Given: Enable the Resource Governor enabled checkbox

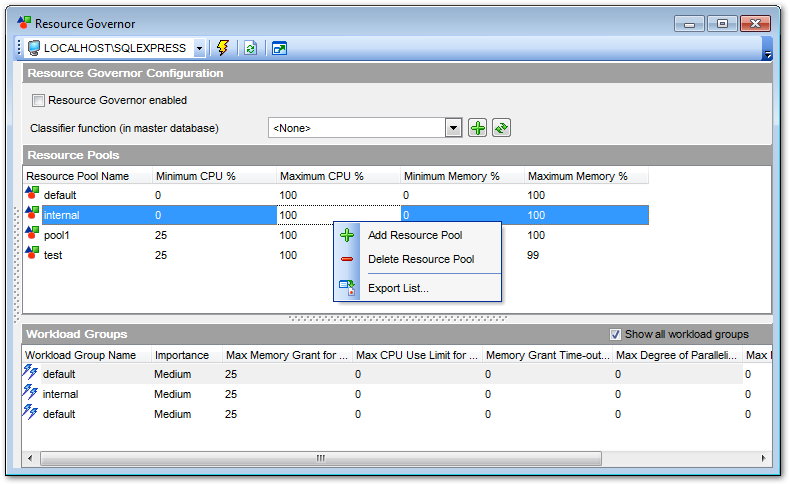Looking at the screenshot, I should point(38,100).
